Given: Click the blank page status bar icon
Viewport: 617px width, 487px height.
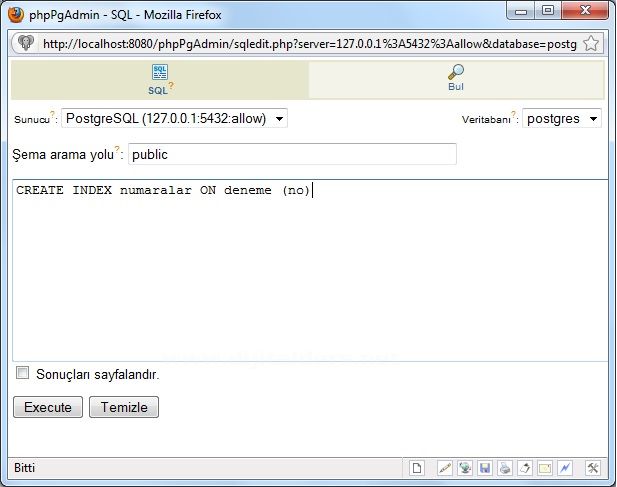Looking at the screenshot, I should coord(417,468).
